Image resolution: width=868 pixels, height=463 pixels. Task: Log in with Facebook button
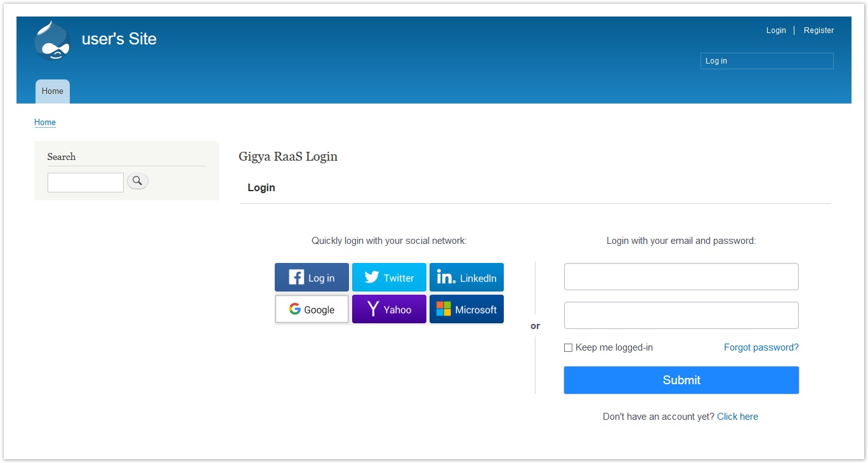coord(312,278)
